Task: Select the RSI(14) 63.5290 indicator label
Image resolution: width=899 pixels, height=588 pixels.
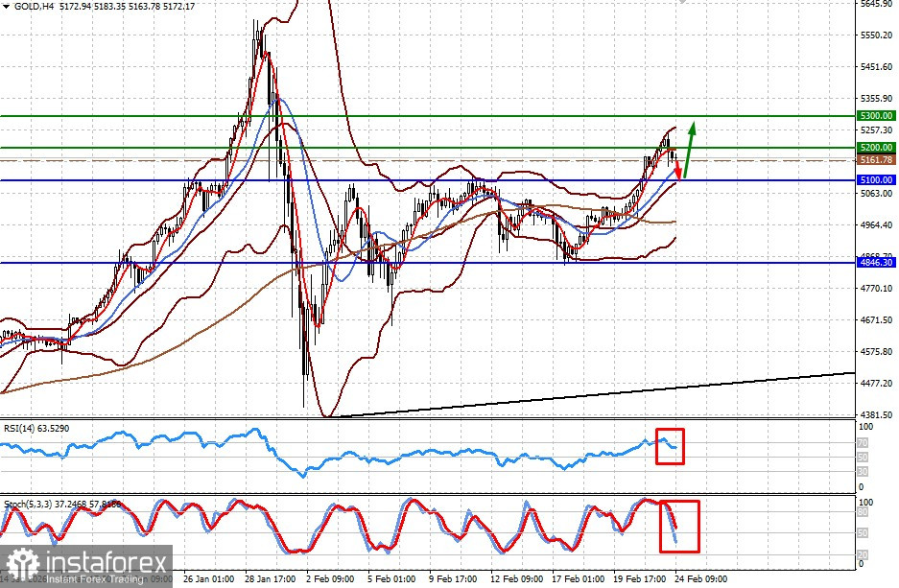Action: click(36, 428)
